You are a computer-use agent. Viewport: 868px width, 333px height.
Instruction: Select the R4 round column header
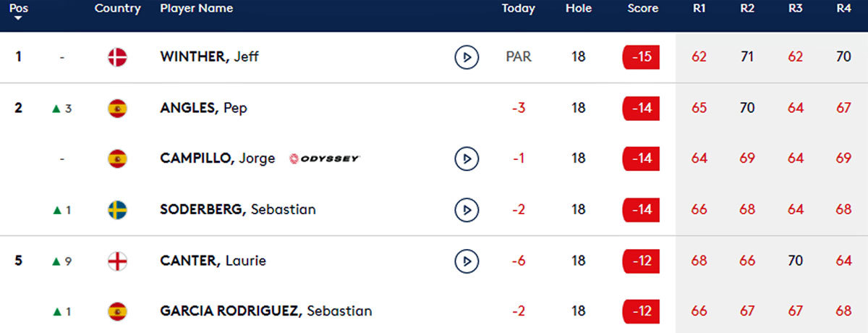pyautogui.click(x=843, y=9)
